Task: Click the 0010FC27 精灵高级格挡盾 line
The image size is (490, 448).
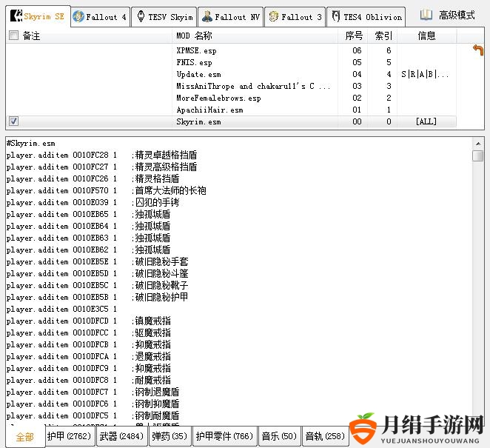Action: (x=102, y=167)
